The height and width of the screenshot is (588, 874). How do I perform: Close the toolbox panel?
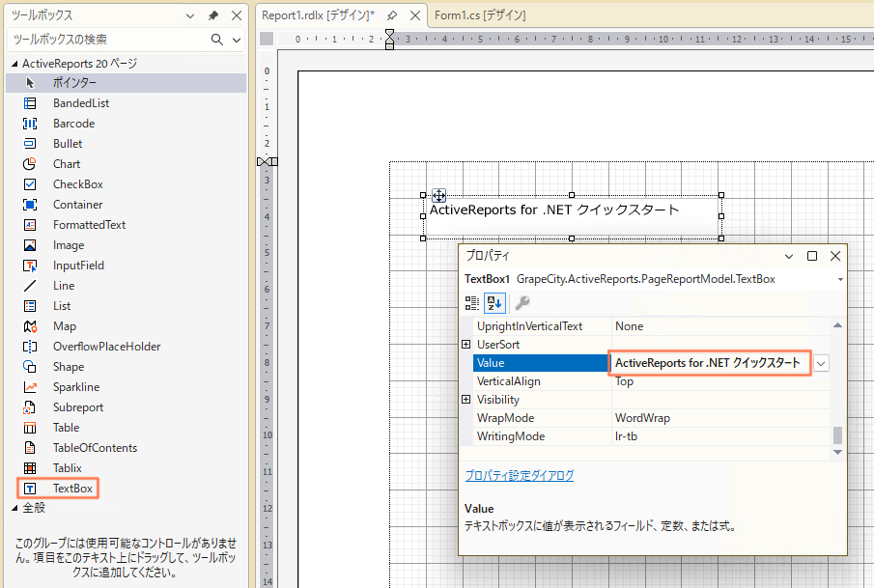pos(237,15)
